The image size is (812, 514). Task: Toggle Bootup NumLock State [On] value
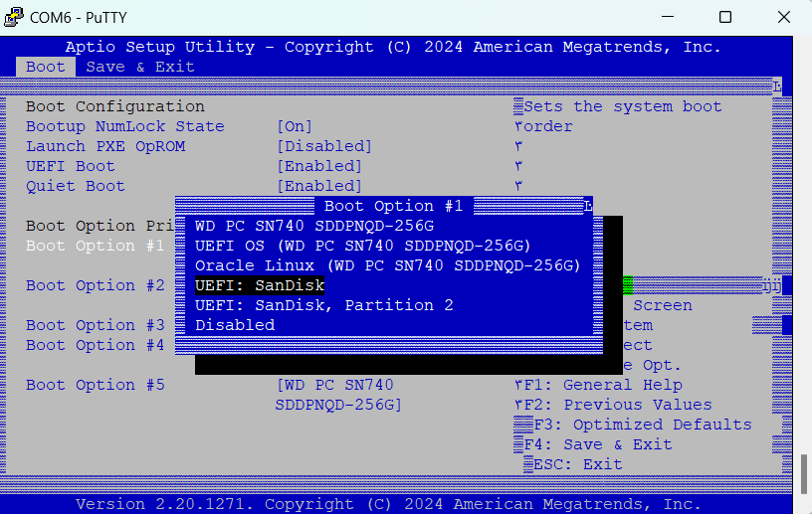pos(294,126)
